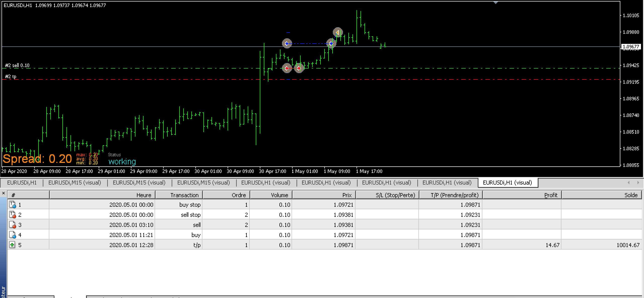Click the Spread: 0.20 indicator label

[37, 159]
